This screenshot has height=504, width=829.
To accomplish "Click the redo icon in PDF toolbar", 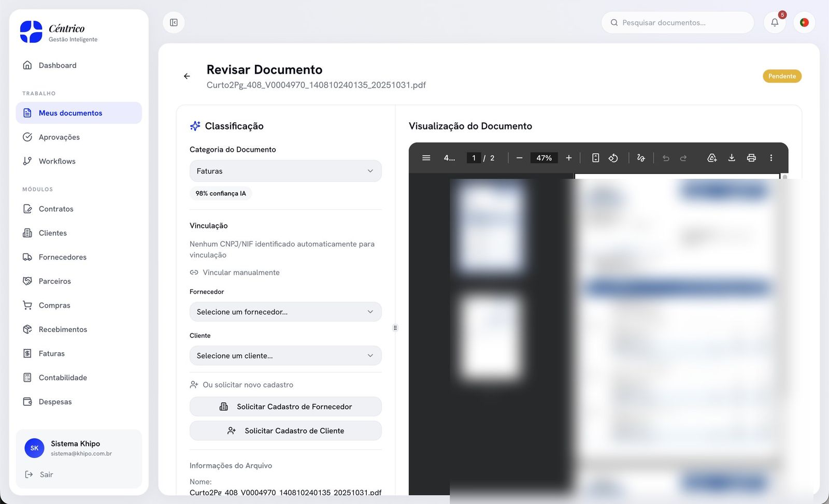I will (x=683, y=158).
